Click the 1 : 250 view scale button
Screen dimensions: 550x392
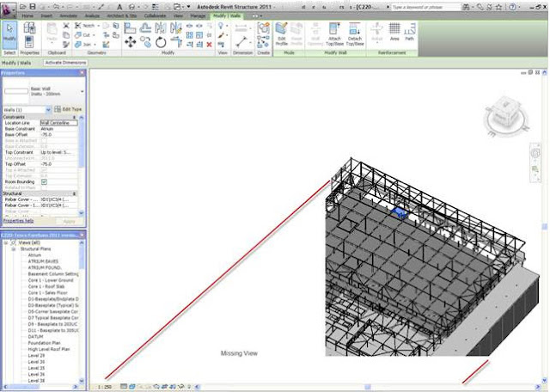pyautogui.click(x=104, y=387)
